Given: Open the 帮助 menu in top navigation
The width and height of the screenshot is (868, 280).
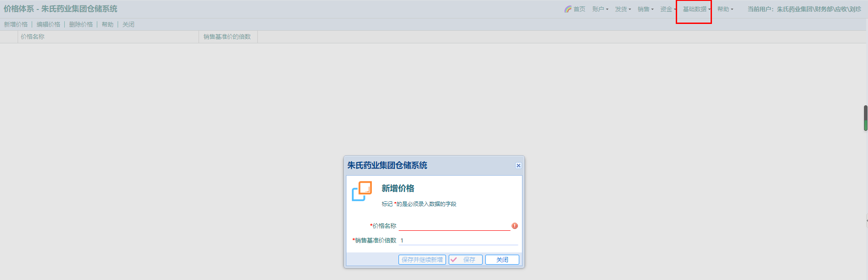Looking at the screenshot, I should [x=725, y=9].
